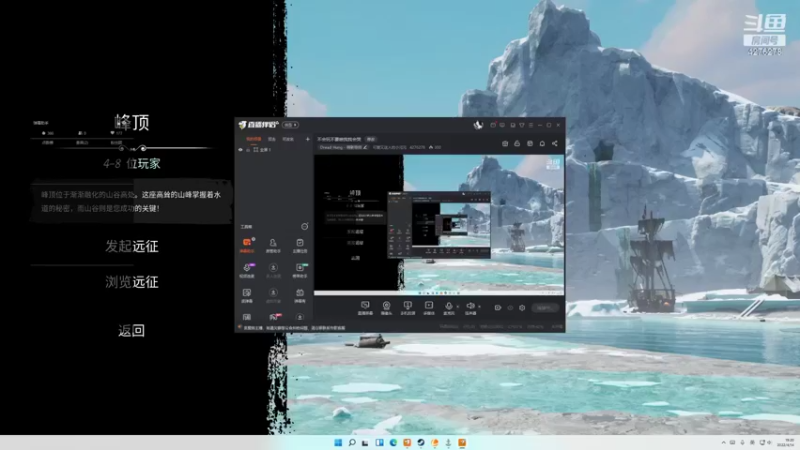Add a camera source from the bottom toolbar
This screenshot has height=450, width=800.
point(387,308)
